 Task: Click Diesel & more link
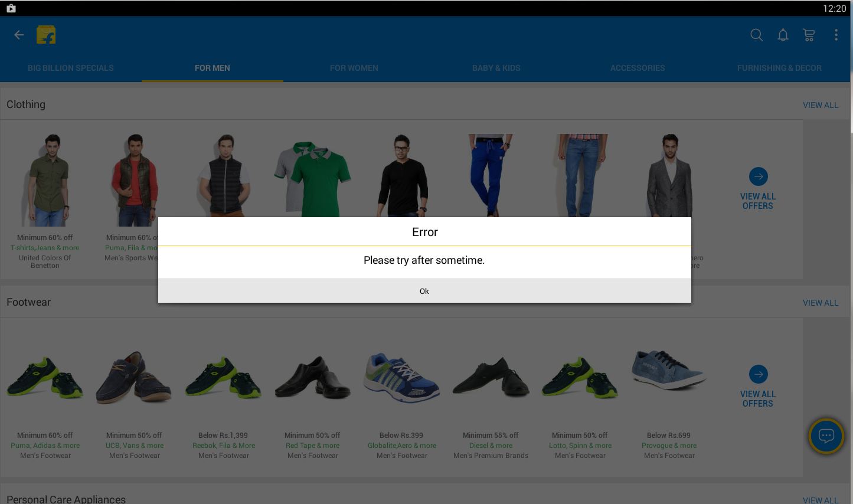[491, 446]
